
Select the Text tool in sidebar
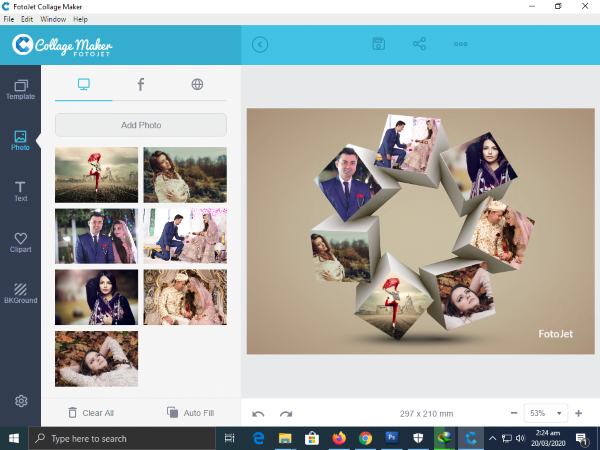[x=20, y=191]
